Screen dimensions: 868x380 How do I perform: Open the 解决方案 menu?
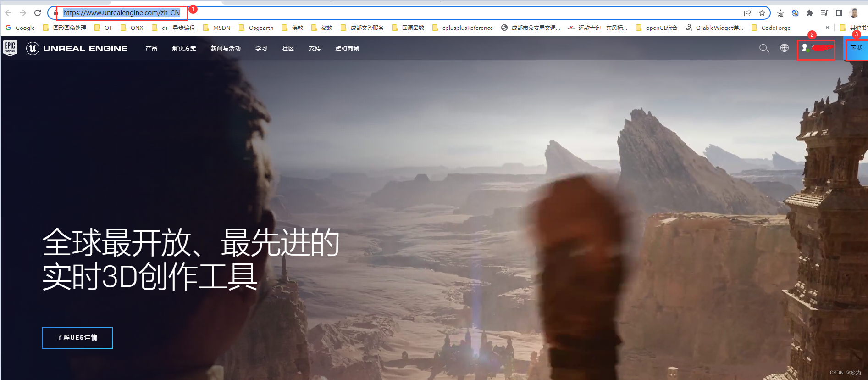tap(184, 48)
